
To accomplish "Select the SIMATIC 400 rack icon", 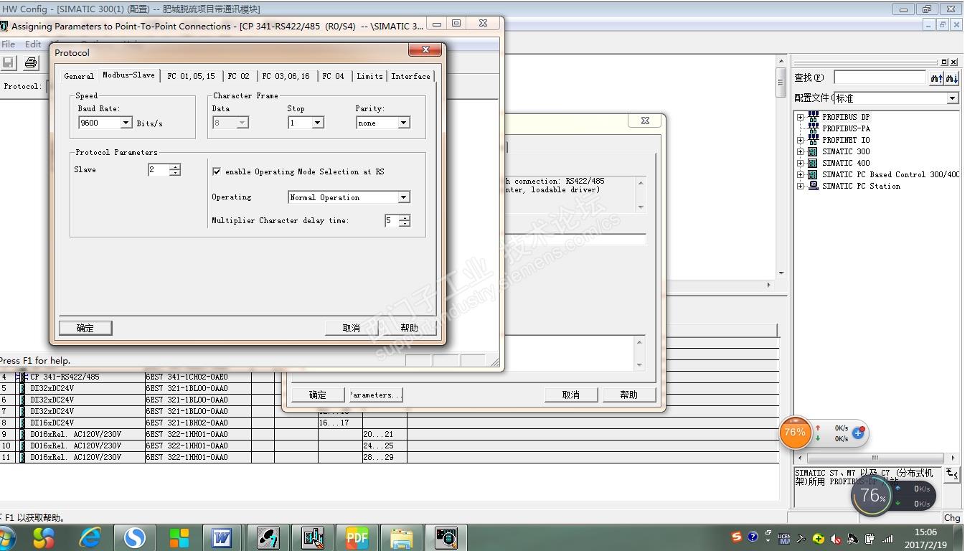I will click(813, 163).
